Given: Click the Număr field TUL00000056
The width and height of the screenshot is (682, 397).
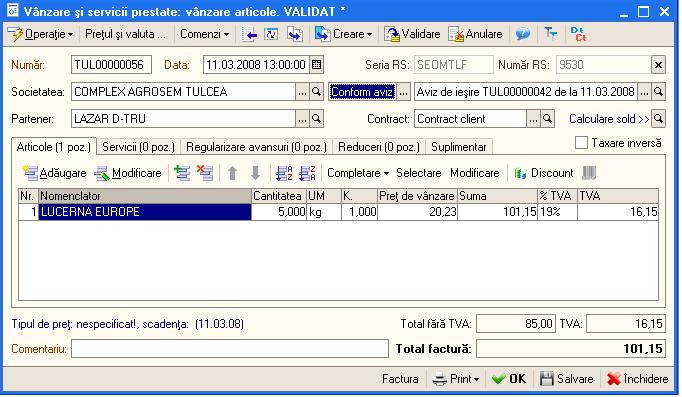Looking at the screenshot, I should [111, 65].
